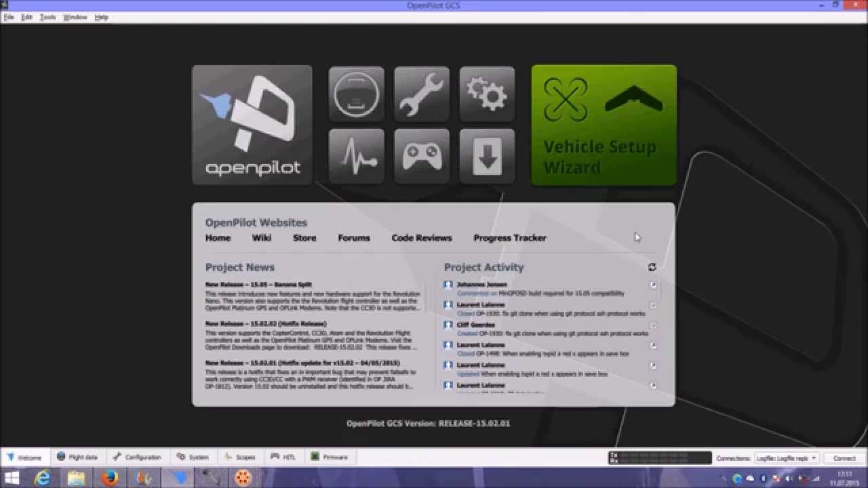Click avatar beside Closed OP-1930 entry
This screenshot has height=488, width=868.
click(x=448, y=305)
